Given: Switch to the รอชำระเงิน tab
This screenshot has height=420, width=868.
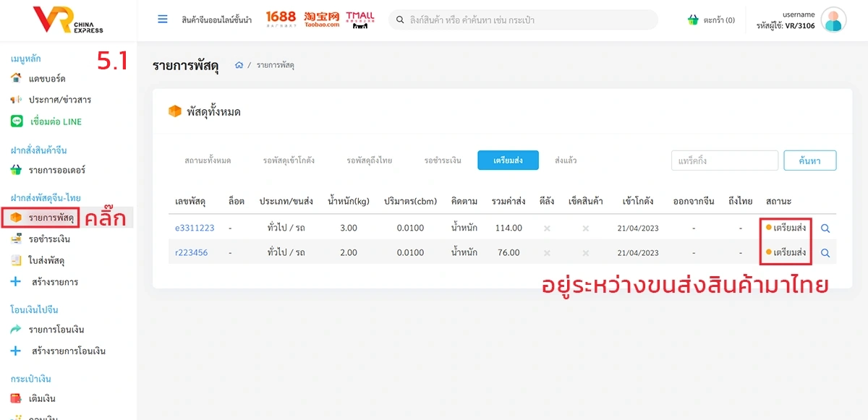Looking at the screenshot, I should click(x=443, y=160).
